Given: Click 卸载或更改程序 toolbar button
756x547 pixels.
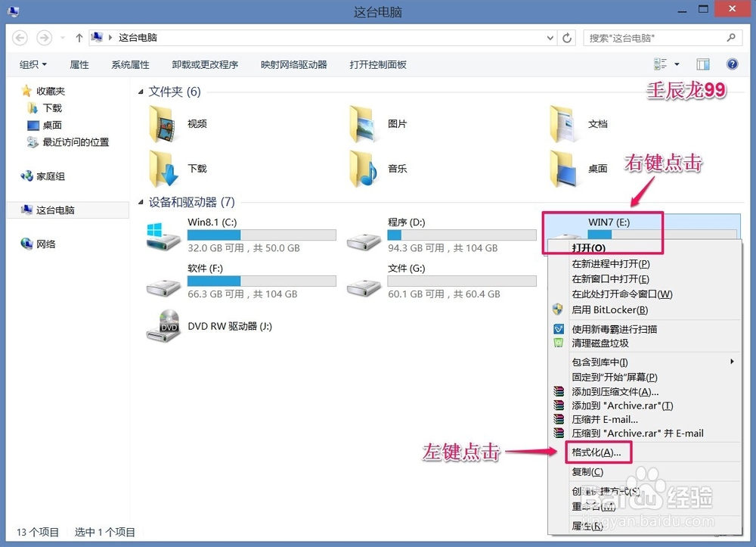Looking at the screenshot, I should [205, 64].
